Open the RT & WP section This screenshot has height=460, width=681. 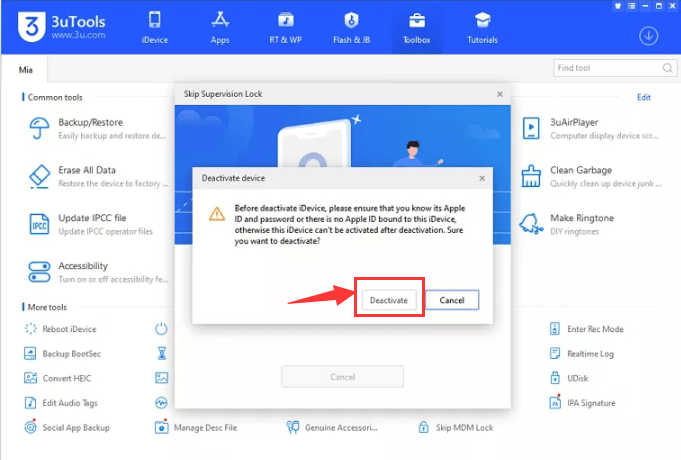point(285,28)
